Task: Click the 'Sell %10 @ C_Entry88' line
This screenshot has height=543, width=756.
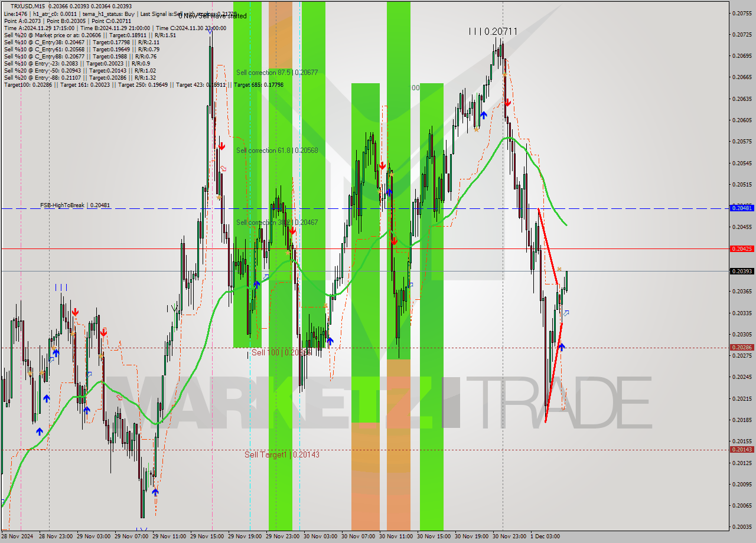Action: click(80, 56)
